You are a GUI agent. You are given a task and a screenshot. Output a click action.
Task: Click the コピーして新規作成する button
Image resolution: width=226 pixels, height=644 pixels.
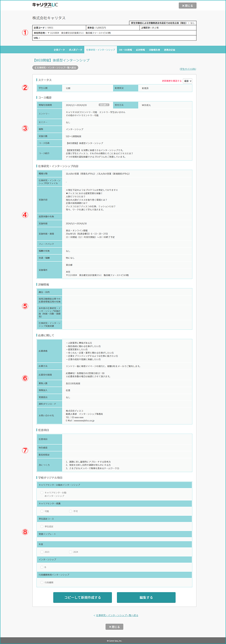pyautogui.click(x=83, y=597)
